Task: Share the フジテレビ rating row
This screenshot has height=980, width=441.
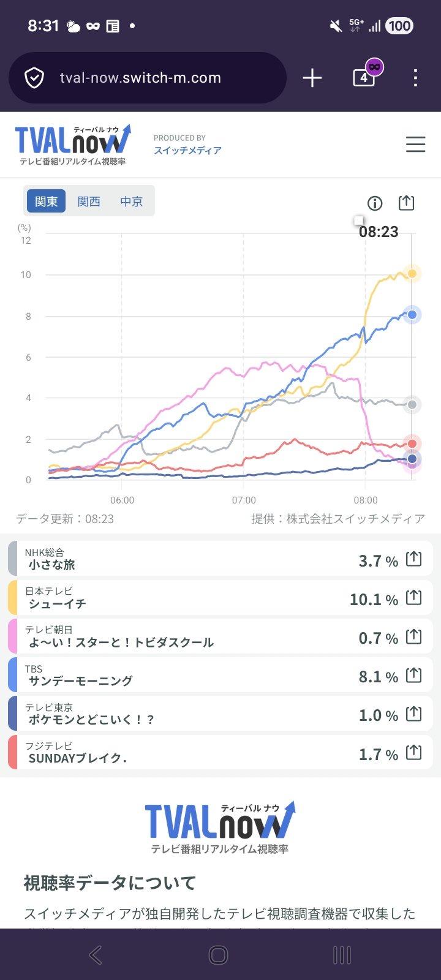Action: coord(414,752)
